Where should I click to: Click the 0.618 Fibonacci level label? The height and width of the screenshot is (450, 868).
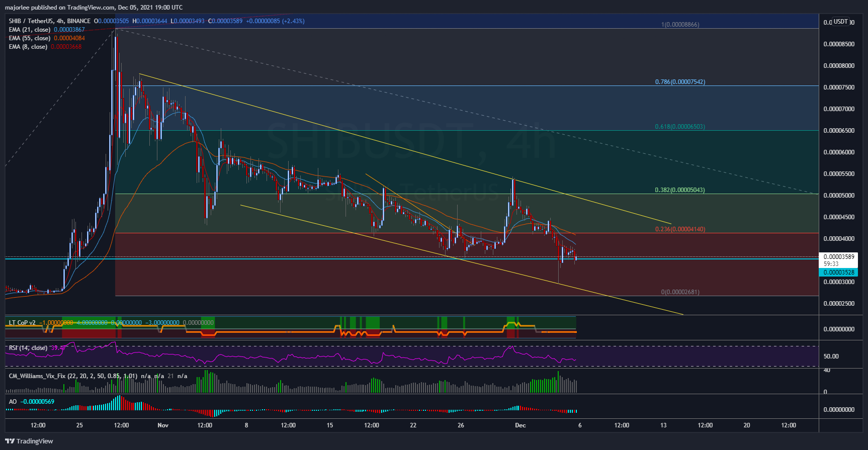[x=680, y=127]
